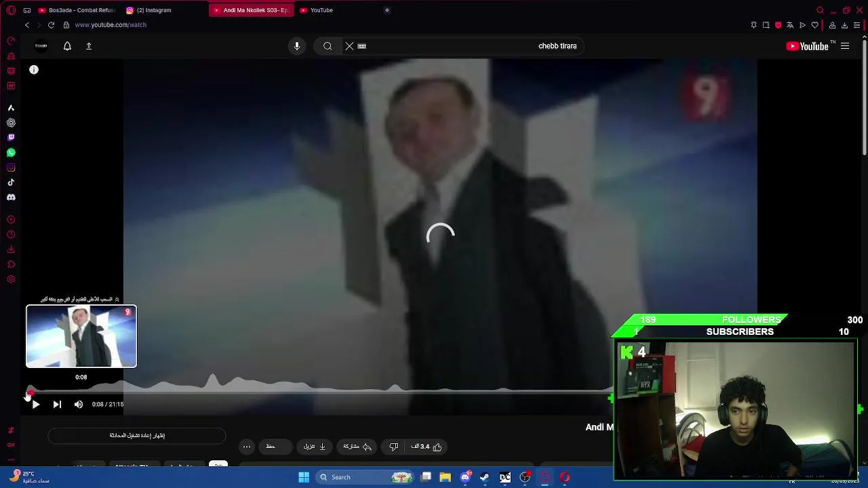The height and width of the screenshot is (488, 868).
Task: Mute the video volume
Action: click(79, 405)
